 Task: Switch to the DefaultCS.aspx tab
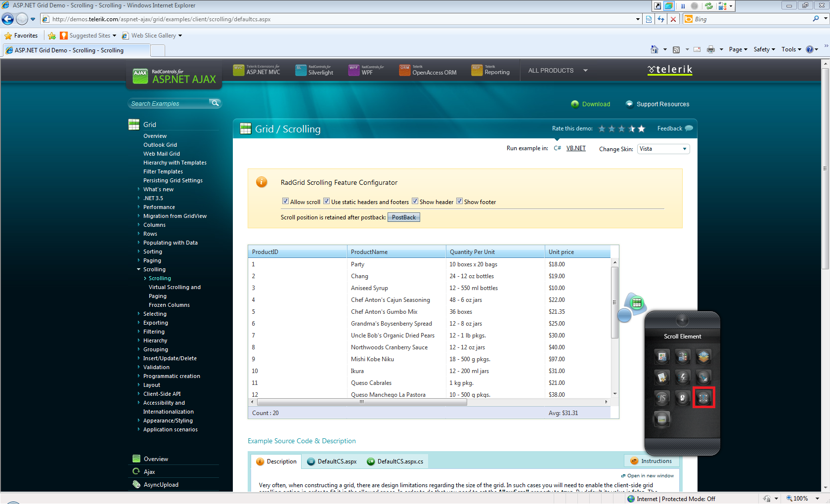[x=332, y=462]
